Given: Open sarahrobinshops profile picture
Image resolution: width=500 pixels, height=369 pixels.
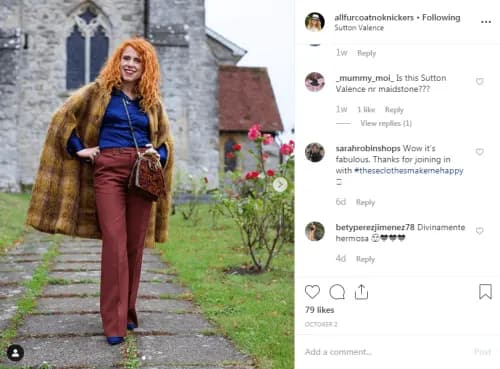Looking at the screenshot, I should point(315,152).
